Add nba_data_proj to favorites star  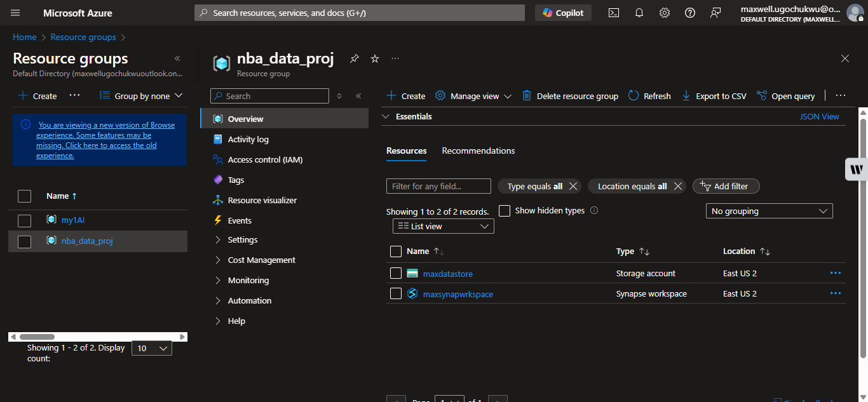(375, 58)
